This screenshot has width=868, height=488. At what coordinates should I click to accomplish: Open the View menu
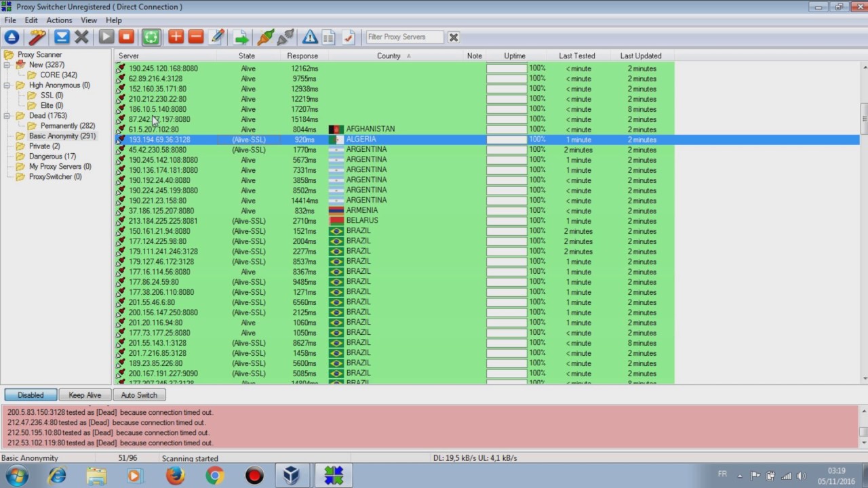89,20
